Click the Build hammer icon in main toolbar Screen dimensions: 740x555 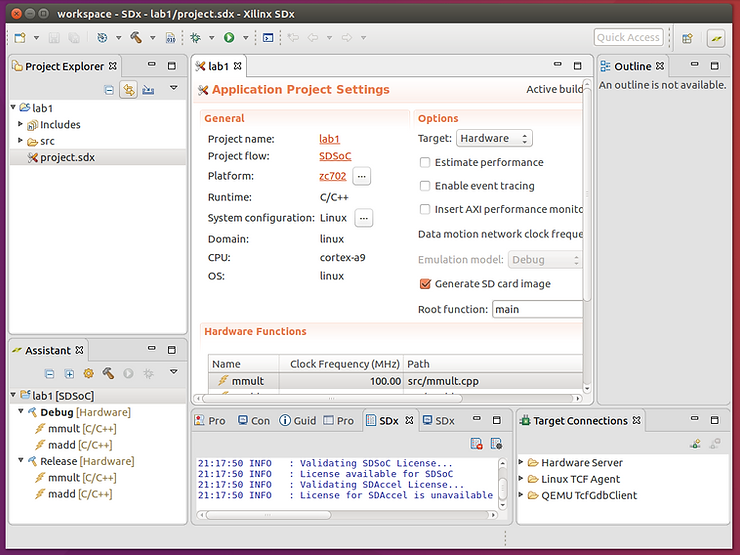(x=136, y=37)
